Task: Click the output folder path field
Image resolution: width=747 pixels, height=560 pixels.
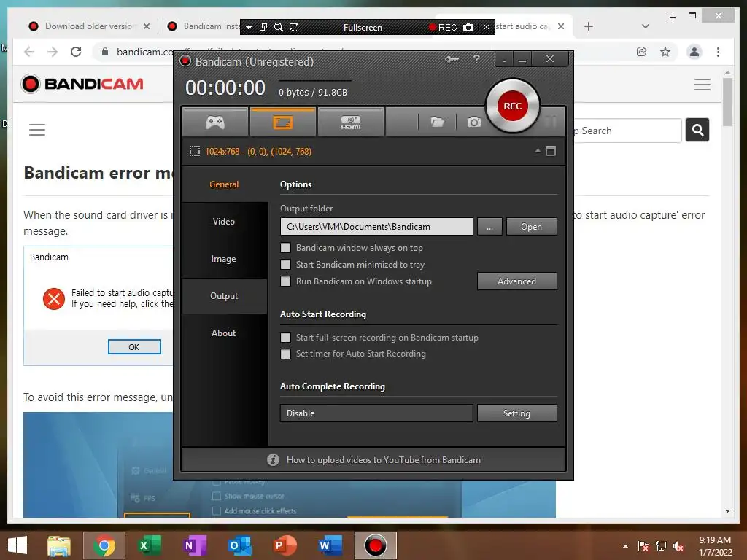Action: point(376,227)
